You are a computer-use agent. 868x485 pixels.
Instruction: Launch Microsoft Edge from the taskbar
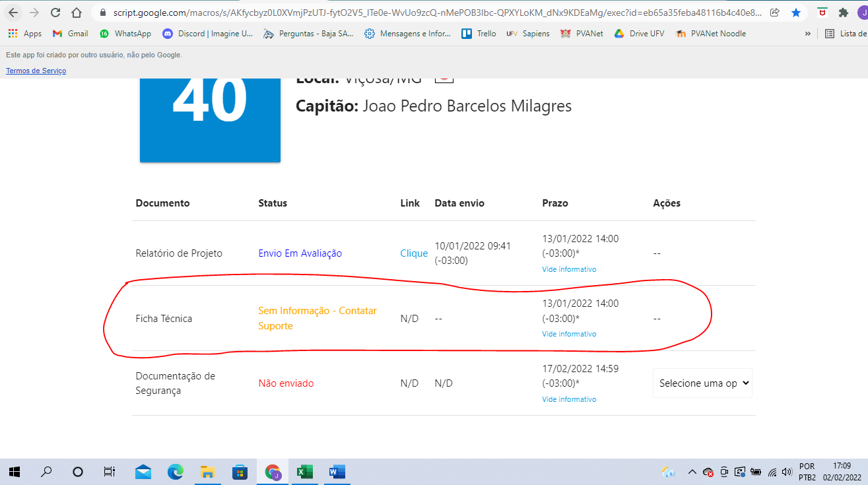point(176,472)
